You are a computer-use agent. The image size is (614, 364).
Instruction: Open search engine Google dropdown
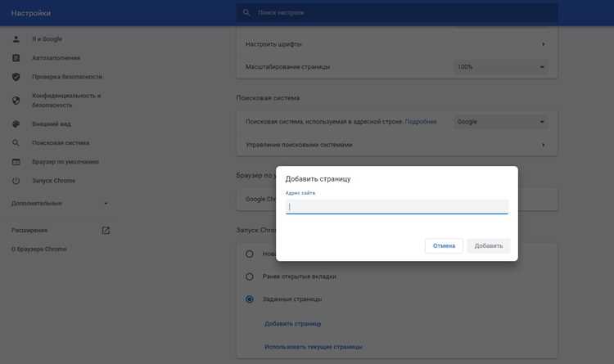501,122
